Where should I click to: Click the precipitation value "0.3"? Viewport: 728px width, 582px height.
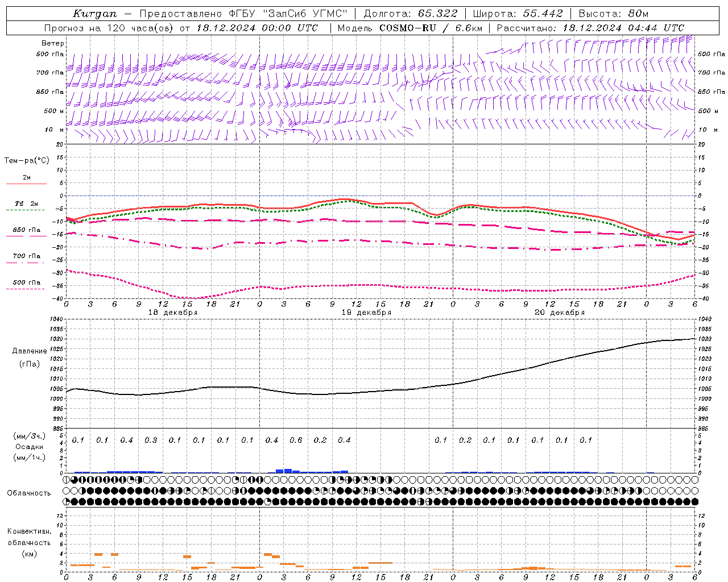151,440
